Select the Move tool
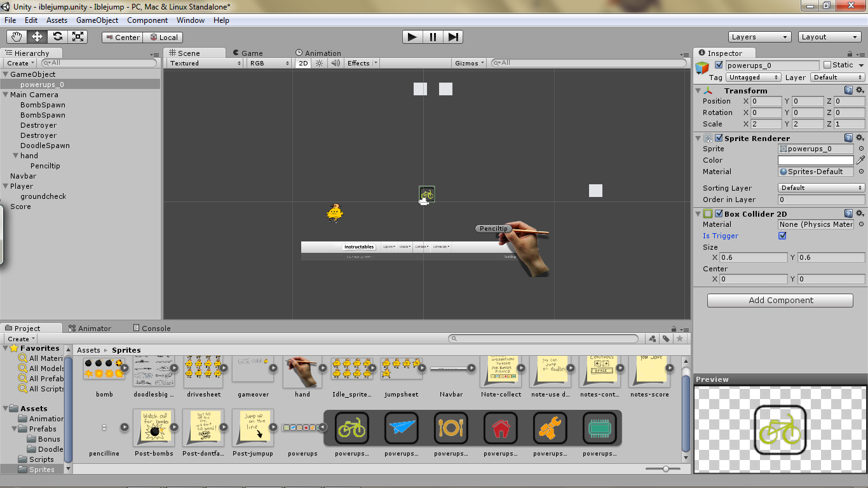This screenshot has height=488, width=868. 37,37
